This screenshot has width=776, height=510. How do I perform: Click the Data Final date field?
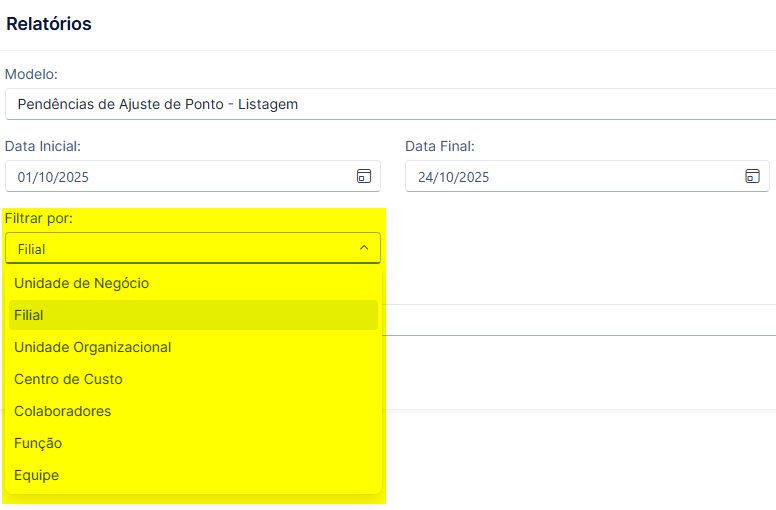pos(587,176)
